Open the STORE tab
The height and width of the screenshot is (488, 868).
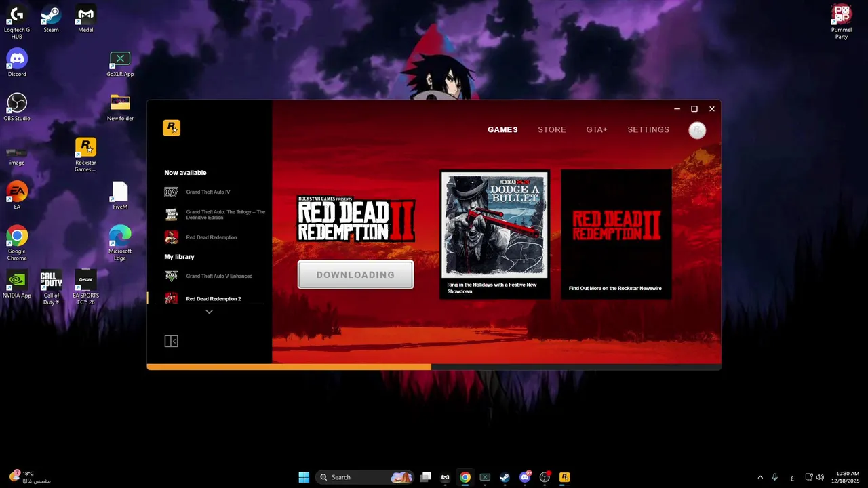pyautogui.click(x=552, y=129)
